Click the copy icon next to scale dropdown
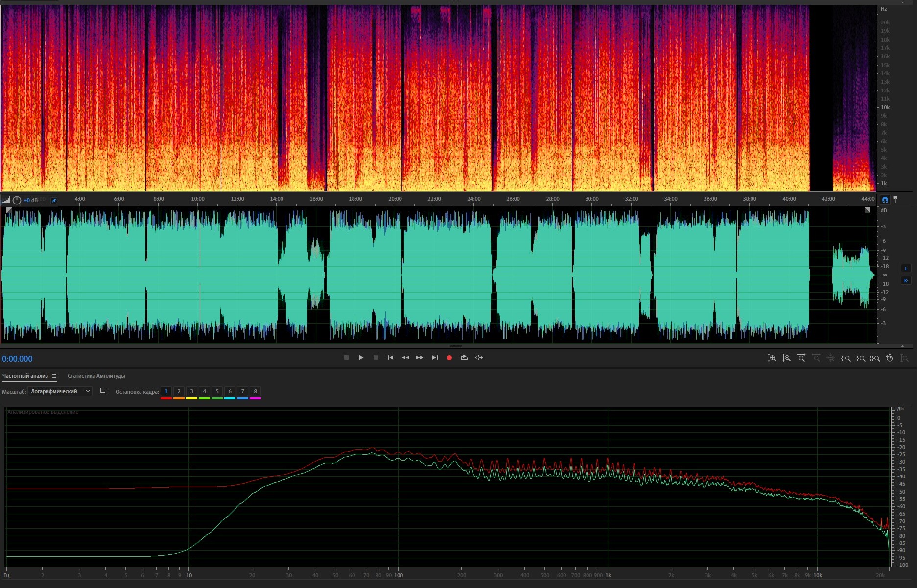Screen dimensions: 917x588 103,391
